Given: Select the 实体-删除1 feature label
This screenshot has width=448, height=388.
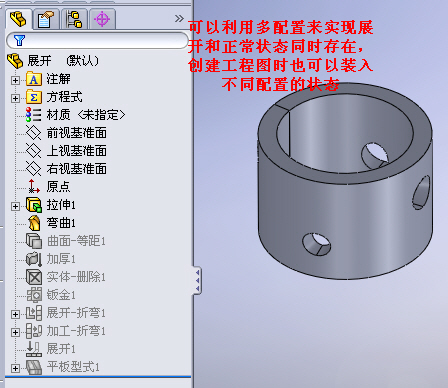Looking at the screenshot, I should click(76, 277).
